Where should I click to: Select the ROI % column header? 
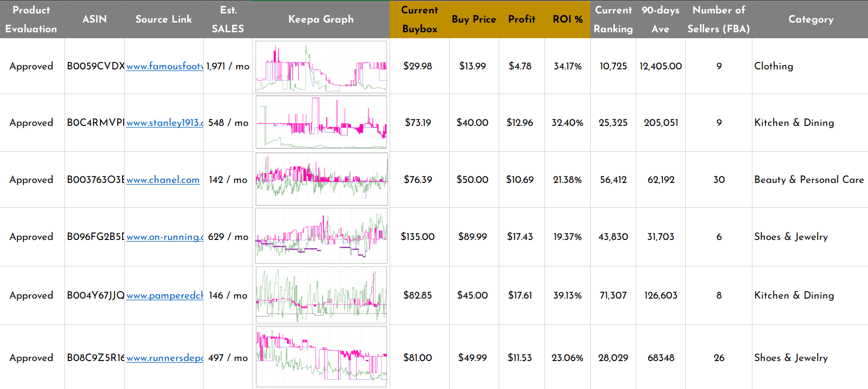pos(568,19)
